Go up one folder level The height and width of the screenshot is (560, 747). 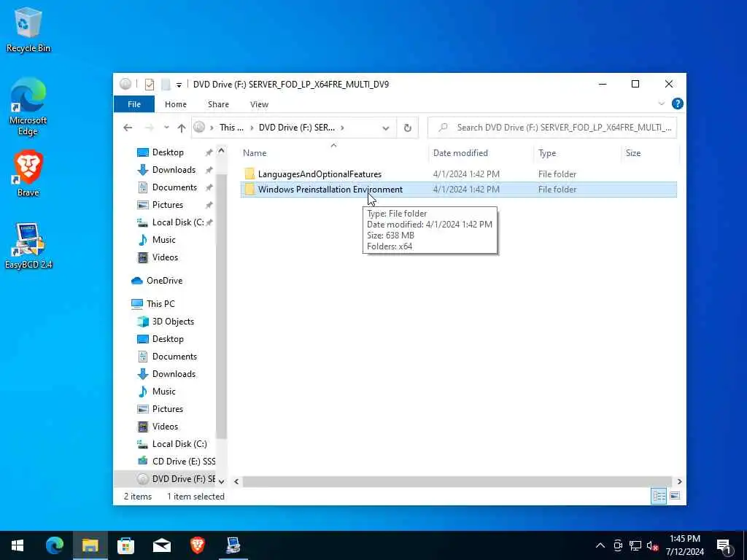coord(181,128)
